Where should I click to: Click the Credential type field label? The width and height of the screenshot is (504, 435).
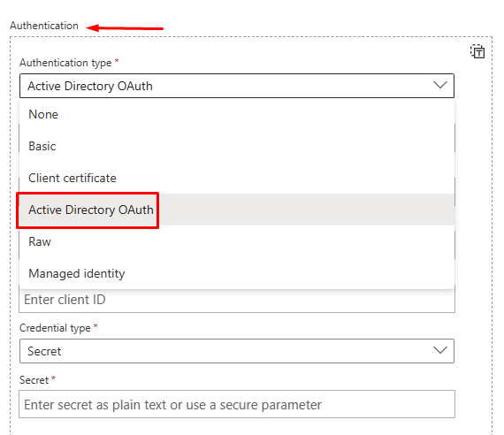tap(55, 328)
